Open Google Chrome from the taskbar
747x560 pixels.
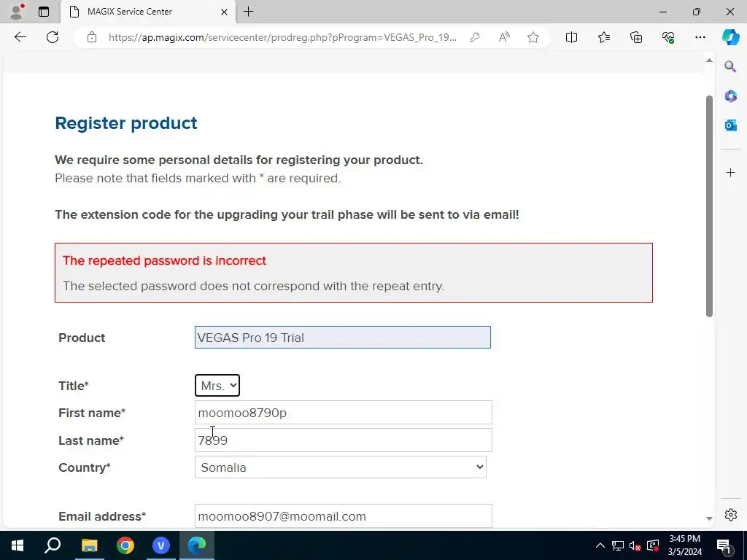125,545
